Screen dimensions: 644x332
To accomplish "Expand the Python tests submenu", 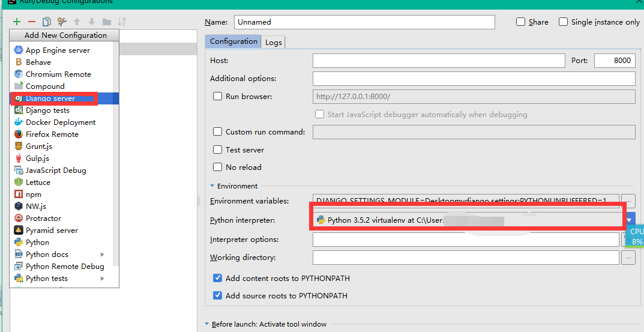I will pyautogui.click(x=102, y=278).
